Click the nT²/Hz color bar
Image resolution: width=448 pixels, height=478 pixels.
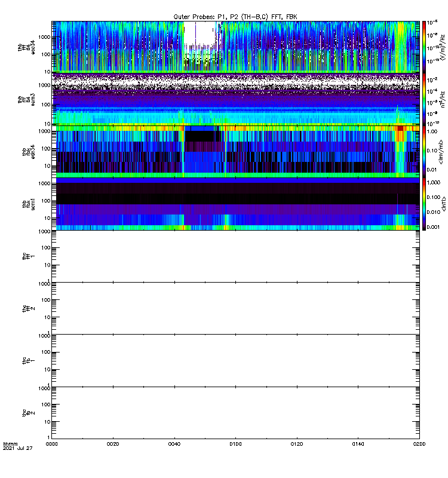(x=424, y=99)
